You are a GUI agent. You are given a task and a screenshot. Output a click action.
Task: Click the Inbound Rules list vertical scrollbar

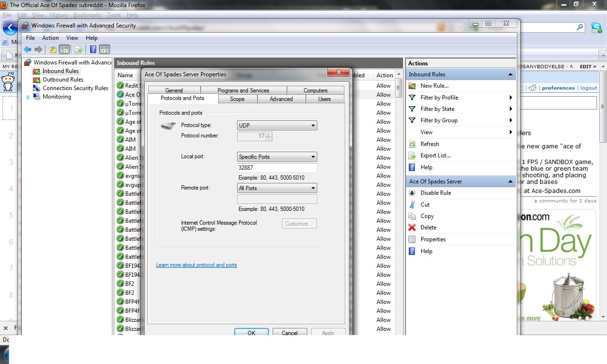[398, 204]
